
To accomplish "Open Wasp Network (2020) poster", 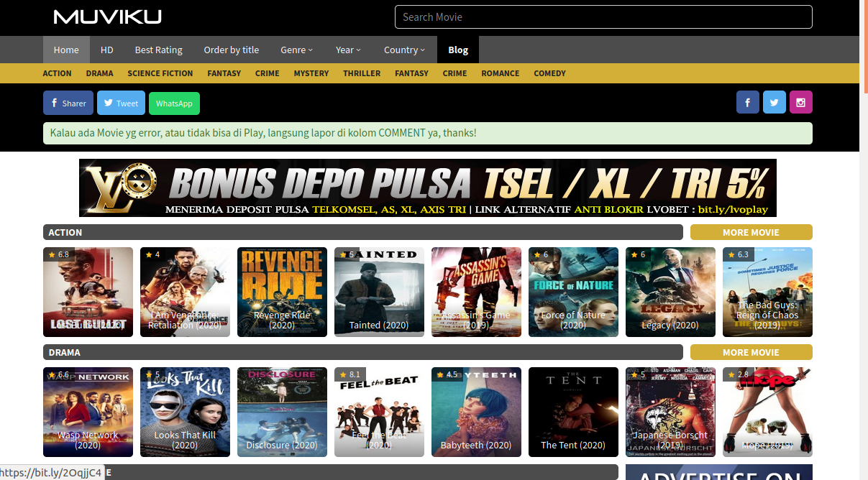I will point(88,412).
